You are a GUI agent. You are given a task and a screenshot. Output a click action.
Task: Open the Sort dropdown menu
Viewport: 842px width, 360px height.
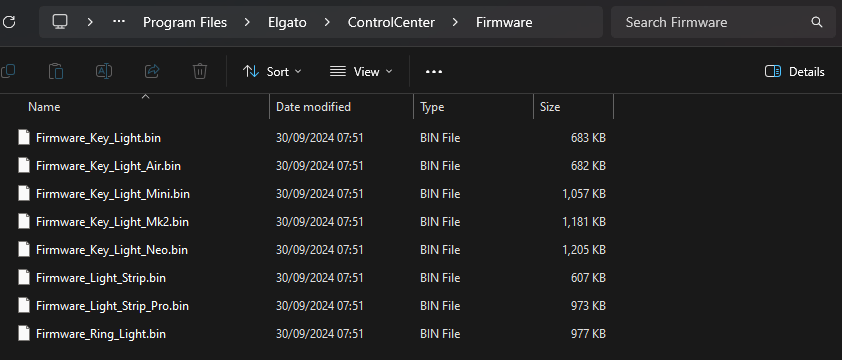coord(272,71)
